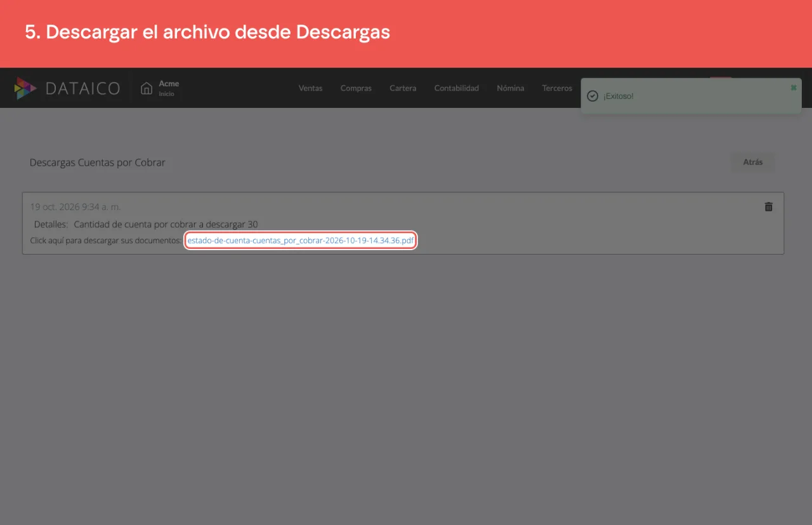This screenshot has width=812, height=525.
Task: Go to Acme Inicio home icon
Action: [x=147, y=88]
